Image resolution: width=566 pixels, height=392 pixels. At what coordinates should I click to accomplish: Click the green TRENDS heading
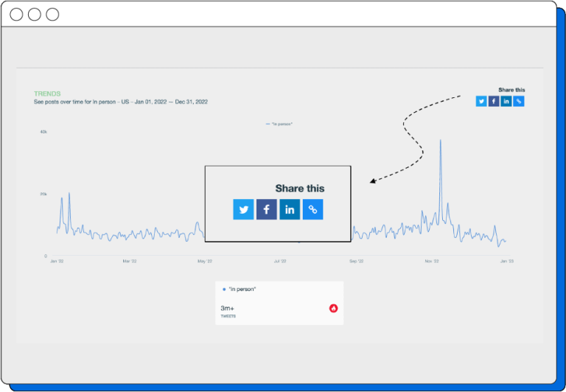click(47, 94)
